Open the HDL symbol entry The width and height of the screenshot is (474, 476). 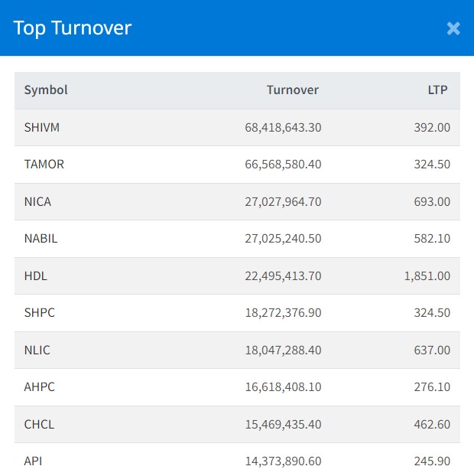(x=36, y=275)
